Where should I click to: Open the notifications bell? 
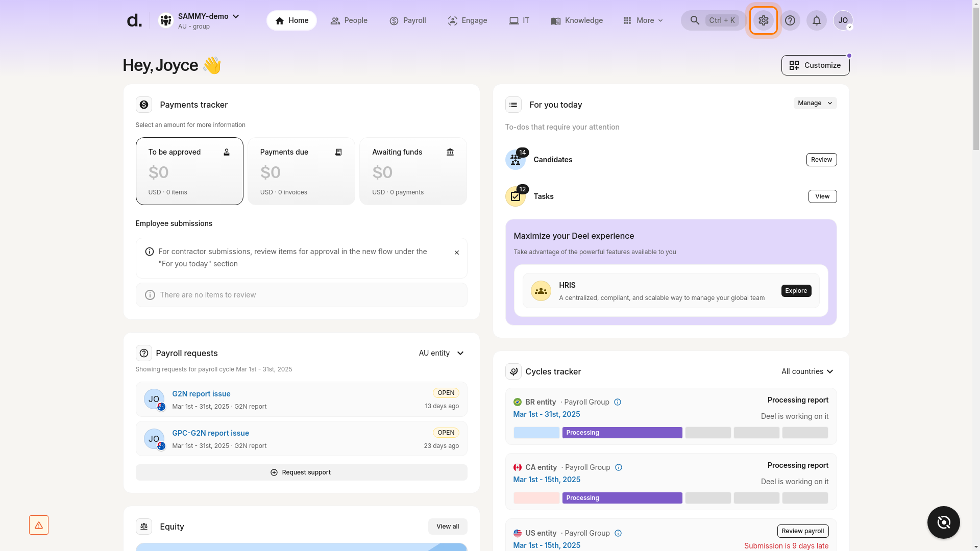coord(816,20)
